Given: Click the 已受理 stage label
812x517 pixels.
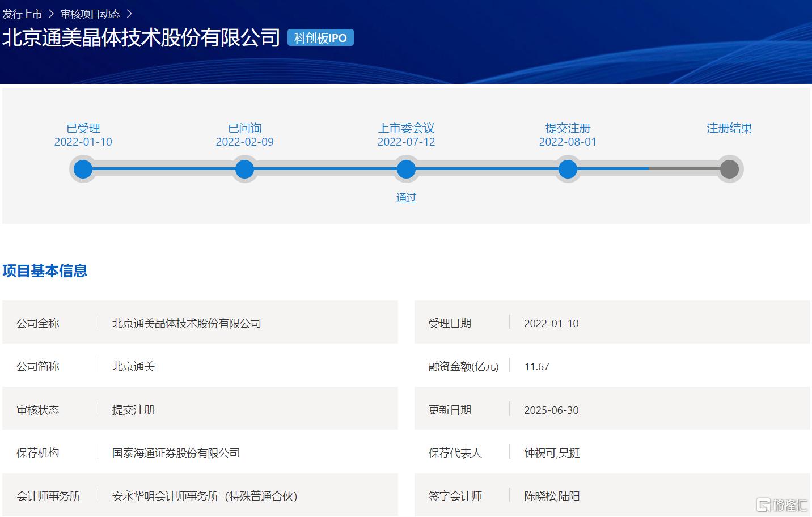Looking at the screenshot, I should [83, 128].
